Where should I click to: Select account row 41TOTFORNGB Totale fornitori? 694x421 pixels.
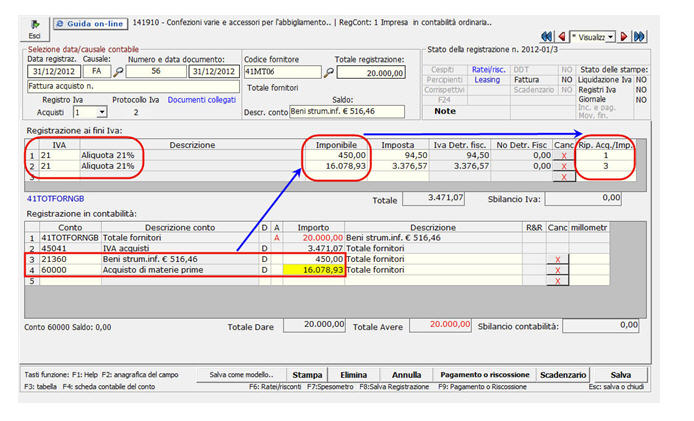(x=316, y=238)
